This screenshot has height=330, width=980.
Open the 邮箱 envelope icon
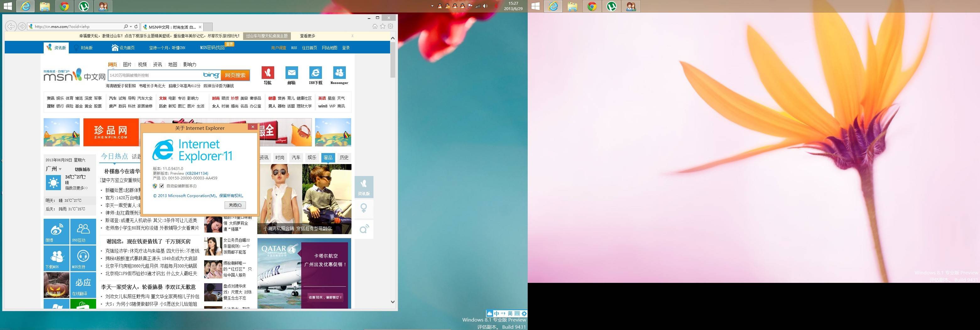click(292, 72)
